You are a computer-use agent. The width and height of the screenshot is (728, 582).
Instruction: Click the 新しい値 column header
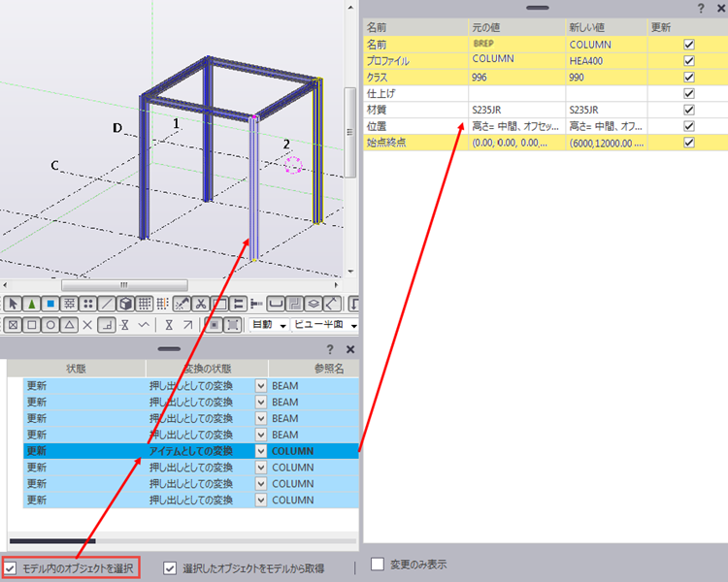point(607,27)
